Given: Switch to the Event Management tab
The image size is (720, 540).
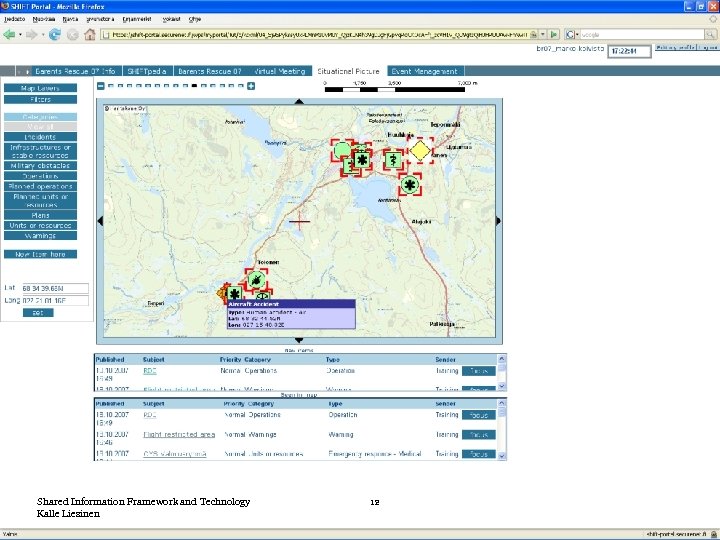Looking at the screenshot, I should (x=424, y=72).
